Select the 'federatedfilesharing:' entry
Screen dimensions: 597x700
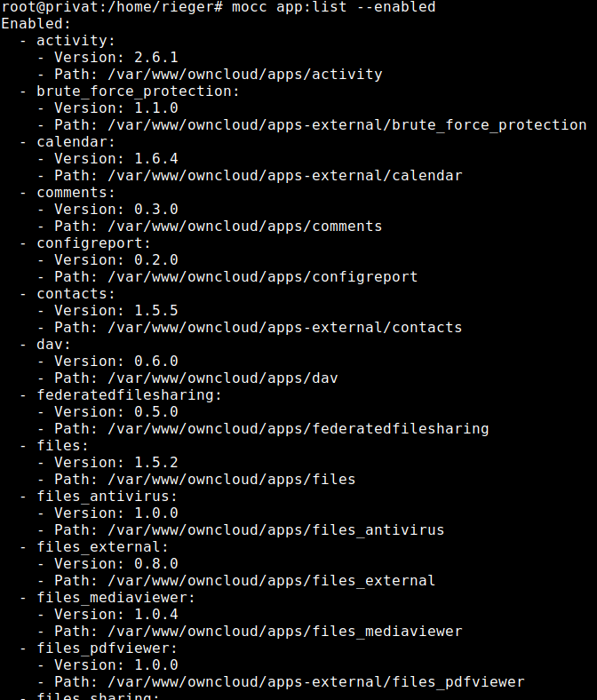click(x=129, y=395)
